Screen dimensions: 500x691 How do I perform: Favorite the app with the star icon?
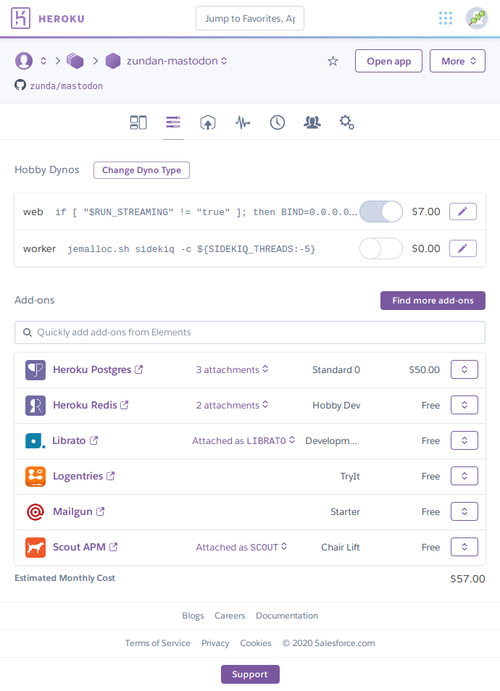point(333,61)
